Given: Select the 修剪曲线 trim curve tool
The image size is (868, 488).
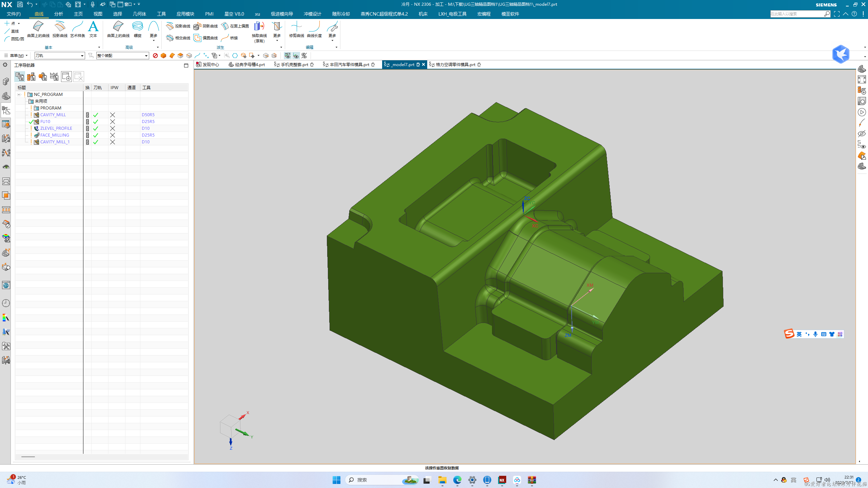Looking at the screenshot, I should (x=297, y=29).
